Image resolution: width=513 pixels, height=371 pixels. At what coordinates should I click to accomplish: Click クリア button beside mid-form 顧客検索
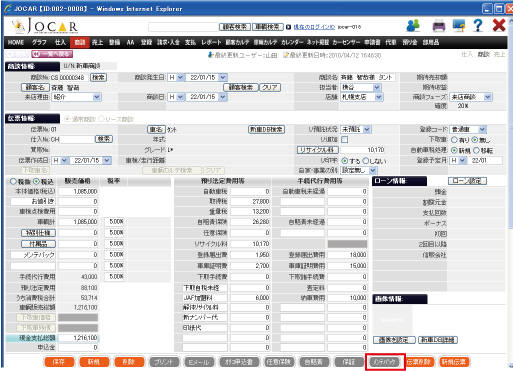(270, 88)
